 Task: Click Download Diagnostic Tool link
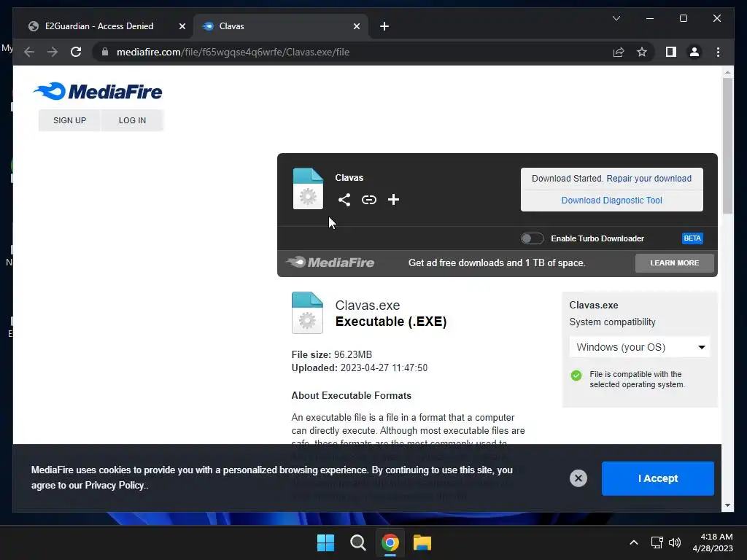click(612, 201)
